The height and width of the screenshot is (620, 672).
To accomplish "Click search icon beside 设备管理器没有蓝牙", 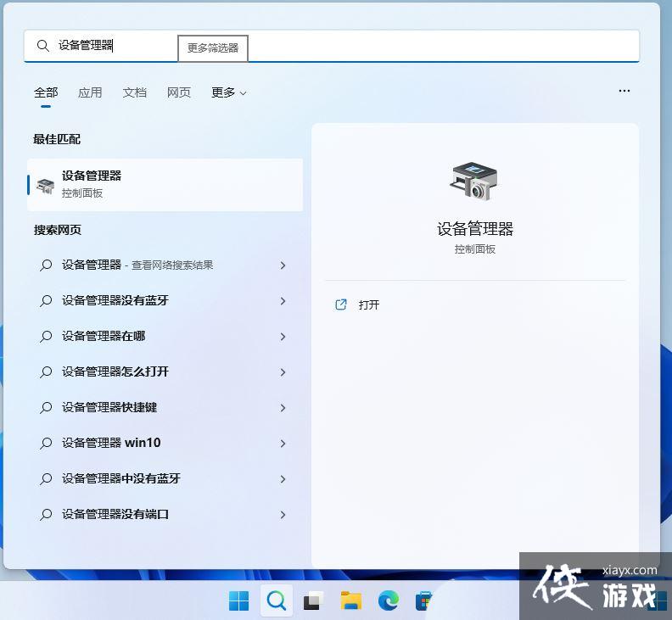I will click(46, 301).
